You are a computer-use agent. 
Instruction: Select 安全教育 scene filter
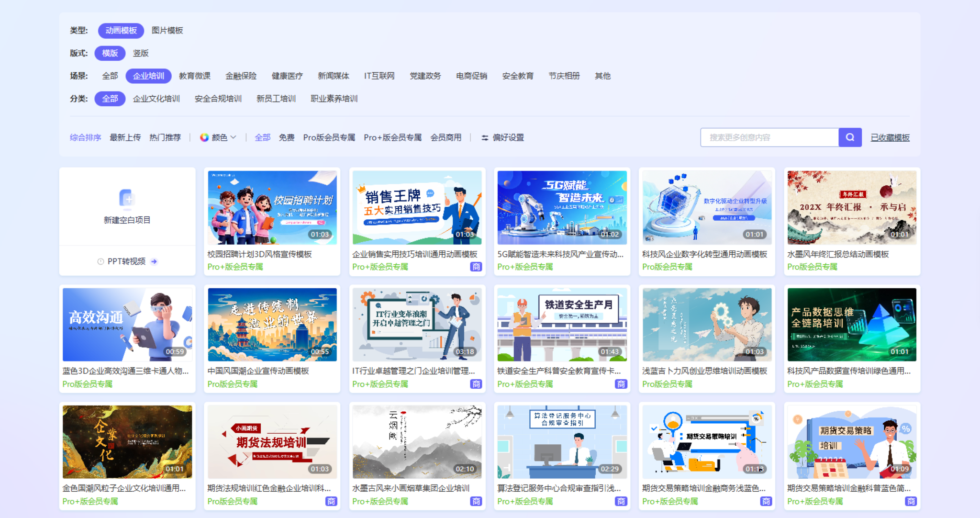(x=518, y=76)
